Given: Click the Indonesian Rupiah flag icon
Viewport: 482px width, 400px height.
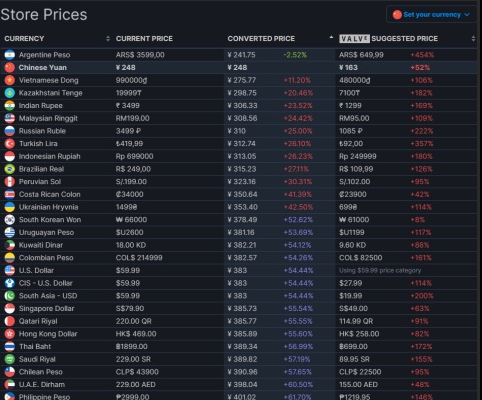Looking at the screenshot, I should click(x=10, y=156).
